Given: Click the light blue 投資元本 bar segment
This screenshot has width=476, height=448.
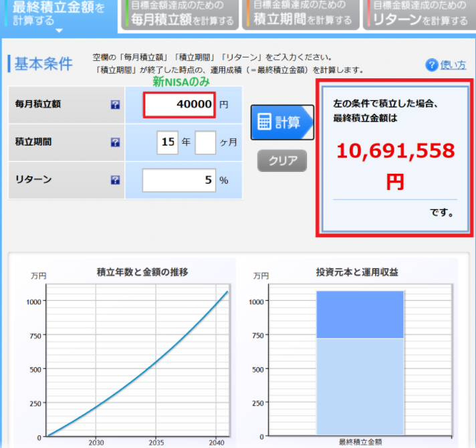Looking at the screenshot, I should 360,386.
